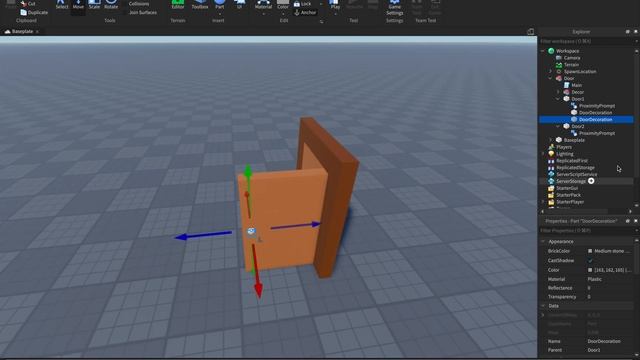This screenshot has height=360, width=640.
Task: Select ReplicatedFirst service
Action: [x=572, y=161]
